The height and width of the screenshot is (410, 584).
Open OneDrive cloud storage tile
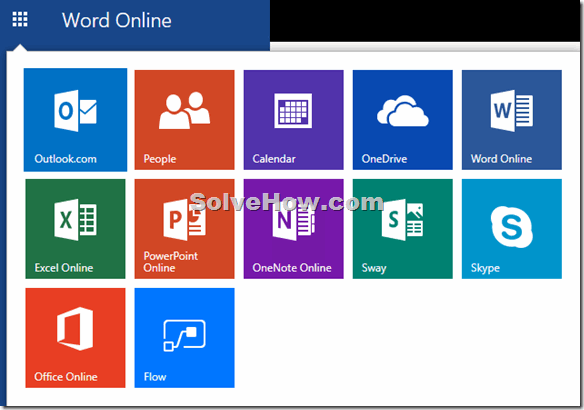(x=403, y=120)
